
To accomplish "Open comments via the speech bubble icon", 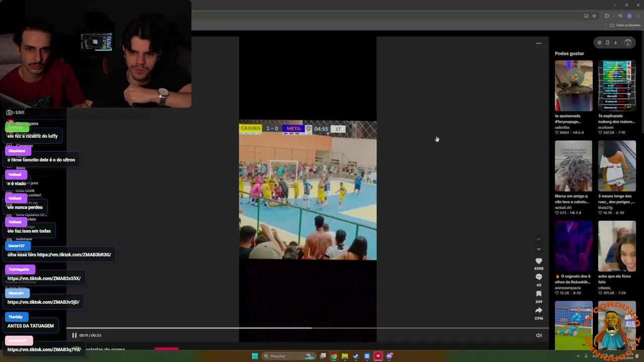I will pyautogui.click(x=539, y=277).
